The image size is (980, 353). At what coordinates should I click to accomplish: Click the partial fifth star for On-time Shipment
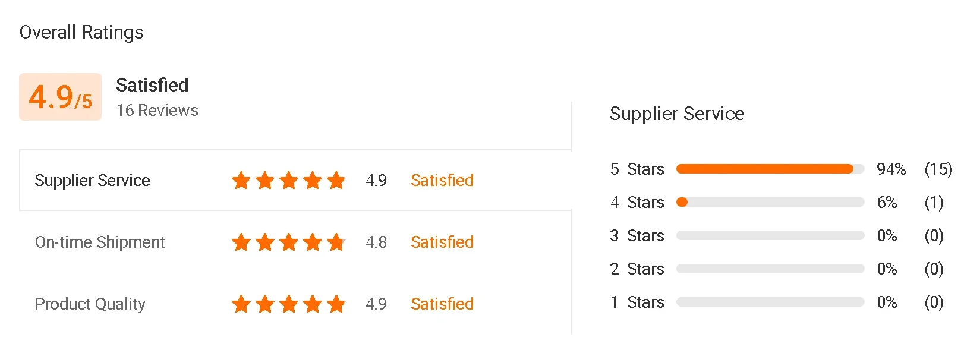[336, 242]
